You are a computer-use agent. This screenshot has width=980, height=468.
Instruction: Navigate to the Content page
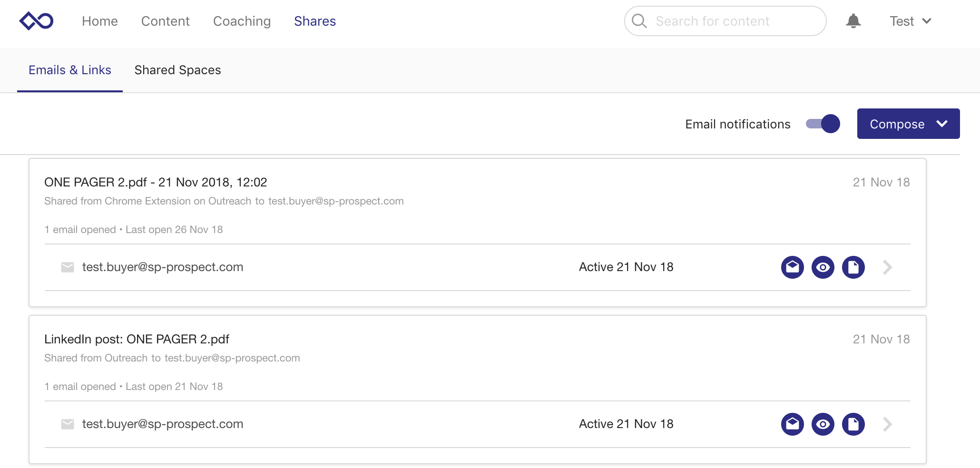coord(165,21)
